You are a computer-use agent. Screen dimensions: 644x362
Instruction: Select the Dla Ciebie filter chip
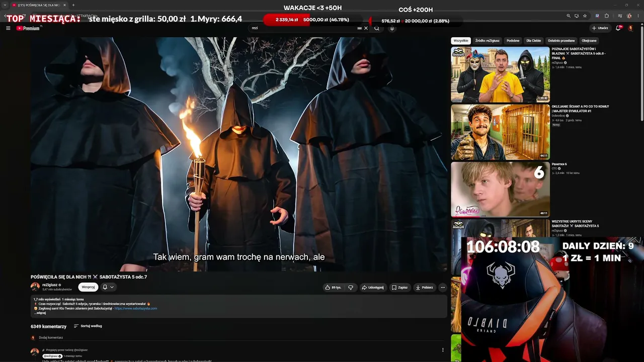[533, 41]
